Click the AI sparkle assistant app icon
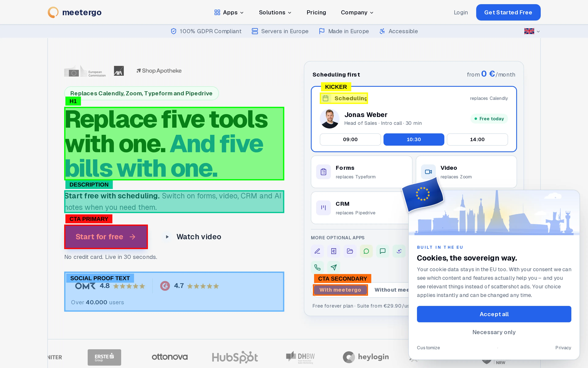 pos(399,251)
